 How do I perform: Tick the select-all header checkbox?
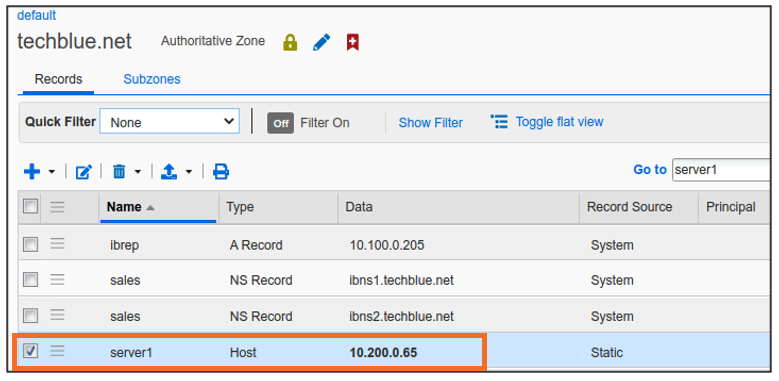click(30, 206)
